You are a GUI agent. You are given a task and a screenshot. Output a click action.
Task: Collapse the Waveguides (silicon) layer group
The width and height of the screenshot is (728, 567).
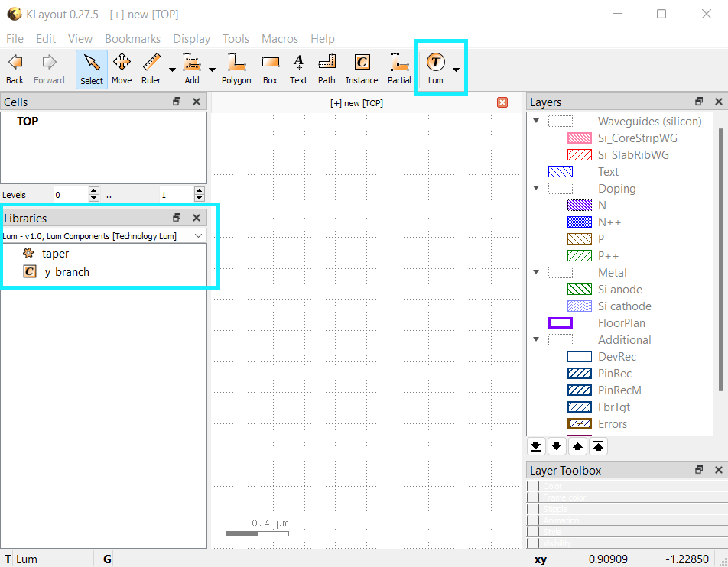coord(536,121)
